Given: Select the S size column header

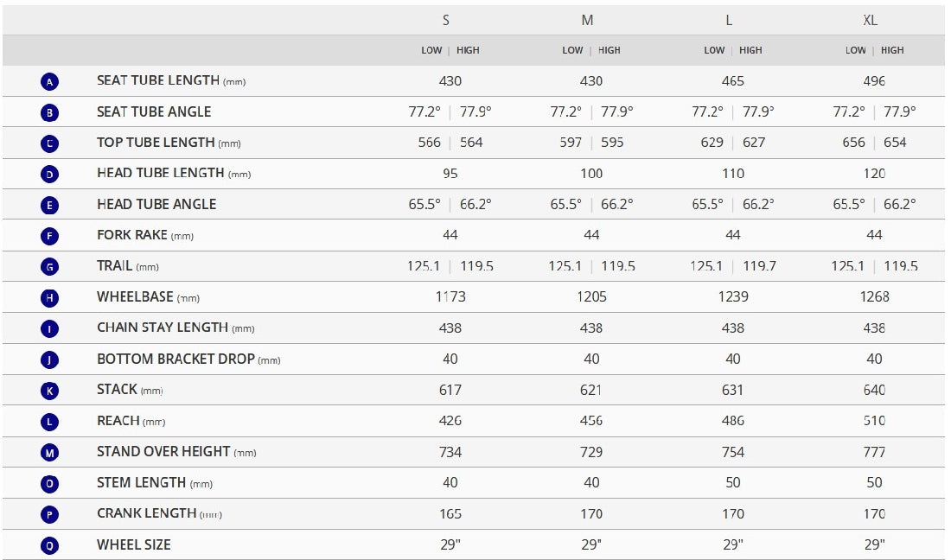Looking at the screenshot, I should (446, 20).
